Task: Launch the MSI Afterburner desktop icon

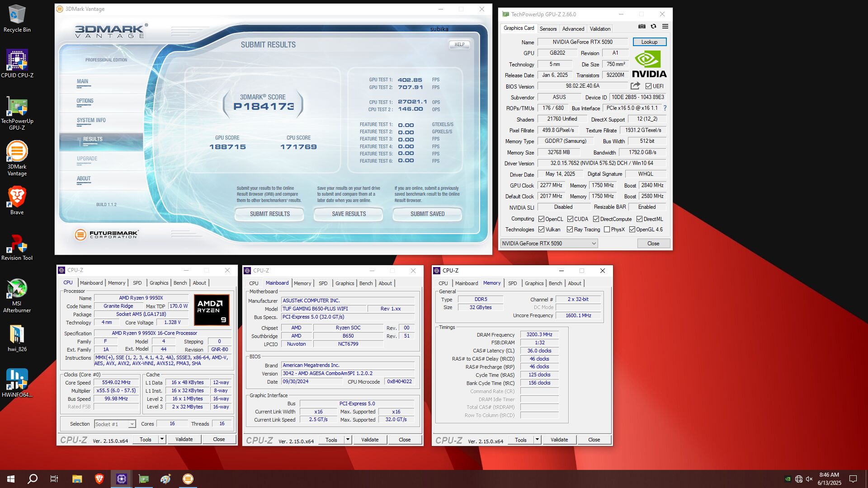Action: coord(17,296)
